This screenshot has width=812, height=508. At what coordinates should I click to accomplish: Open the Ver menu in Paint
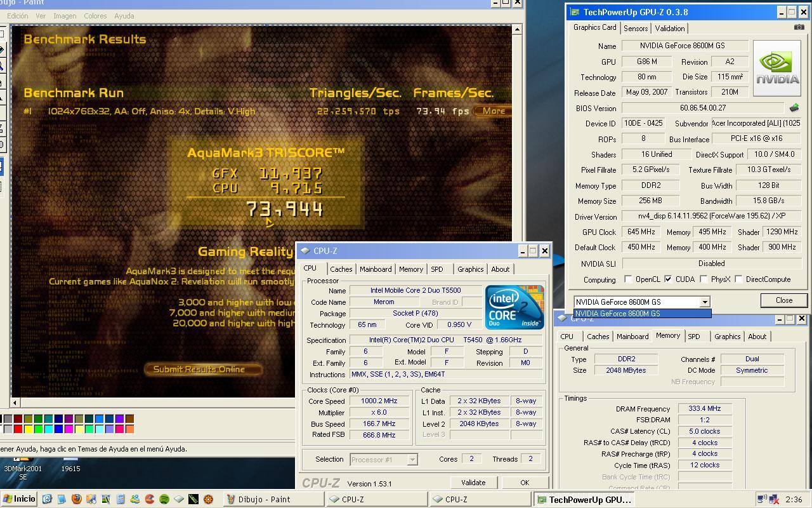41,16
